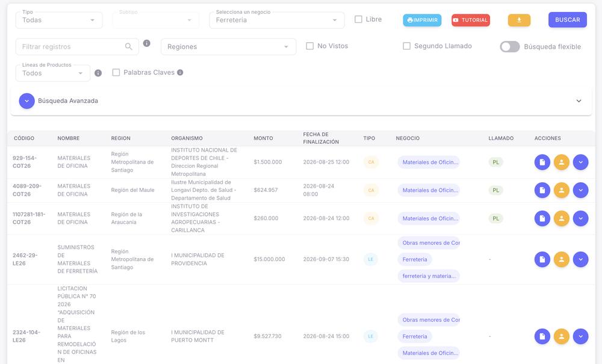
Task: Open the Regiones dropdown
Action: pyautogui.click(x=228, y=47)
